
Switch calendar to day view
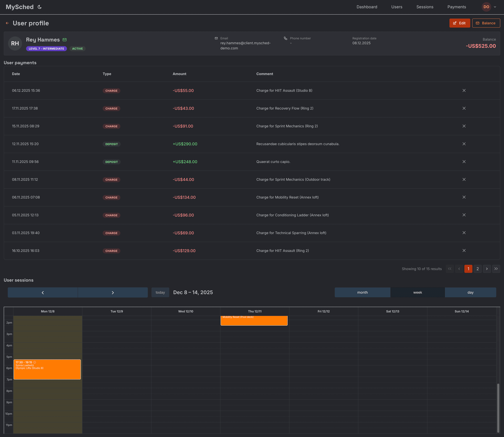point(470,292)
